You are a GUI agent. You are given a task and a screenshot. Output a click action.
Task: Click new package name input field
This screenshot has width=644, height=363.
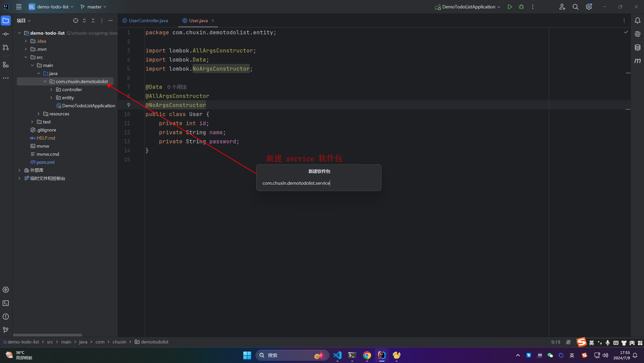(319, 183)
